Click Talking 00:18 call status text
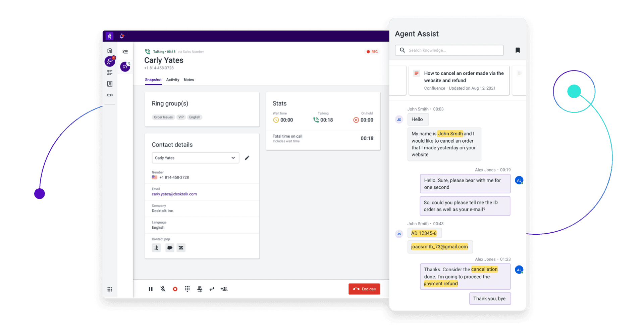This screenshot has width=644, height=328. (x=164, y=52)
